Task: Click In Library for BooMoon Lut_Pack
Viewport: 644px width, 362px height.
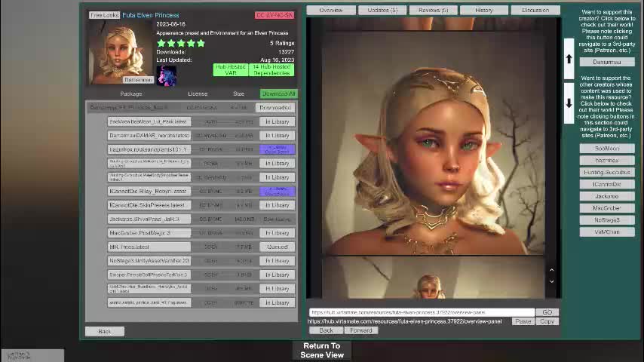Action: click(x=278, y=121)
